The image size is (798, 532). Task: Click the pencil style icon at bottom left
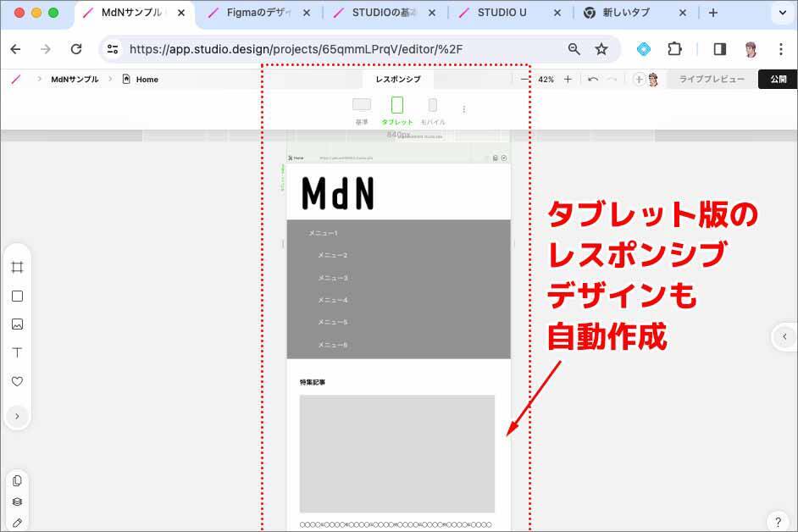[x=17, y=523]
